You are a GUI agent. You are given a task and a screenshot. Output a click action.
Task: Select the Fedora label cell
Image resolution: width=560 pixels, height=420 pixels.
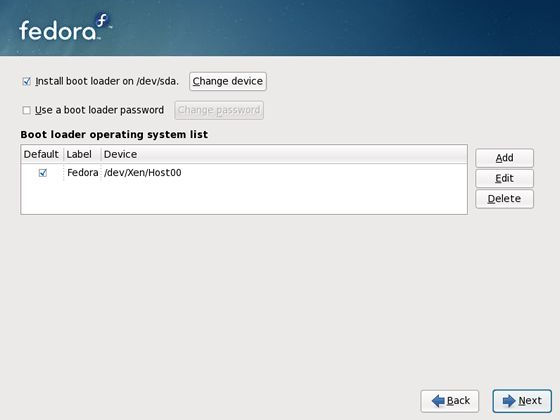click(x=82, y=173)
